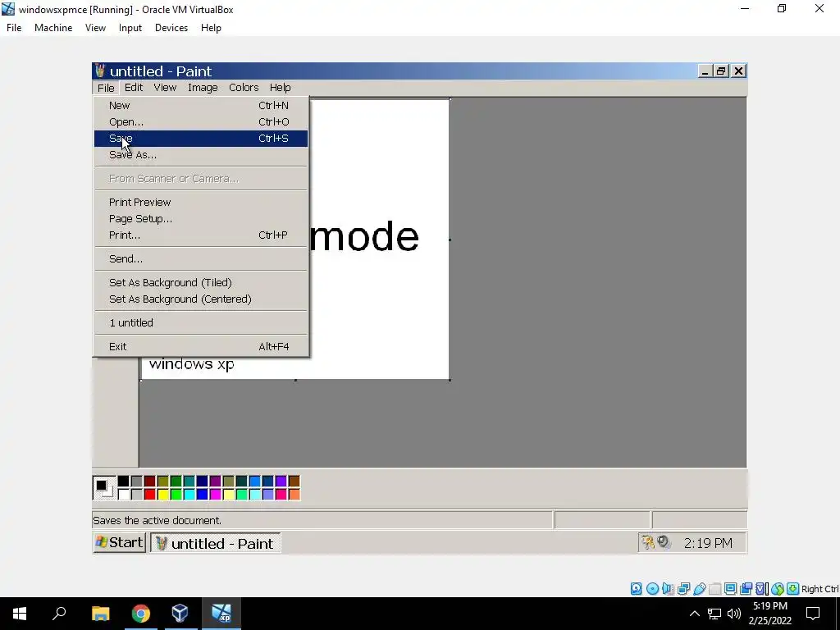The height and width of the screenshot is (630, 840).
Task: Select New in the Paint File menu
Action: point(201,106)
